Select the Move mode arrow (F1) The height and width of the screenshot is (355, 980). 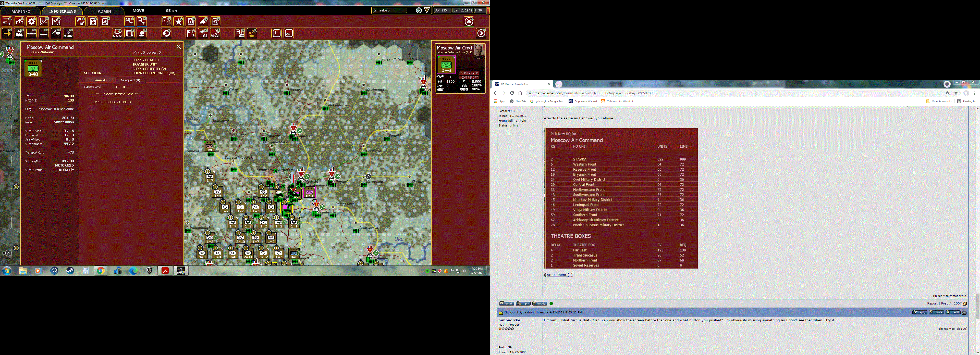(x=7, y=33)
